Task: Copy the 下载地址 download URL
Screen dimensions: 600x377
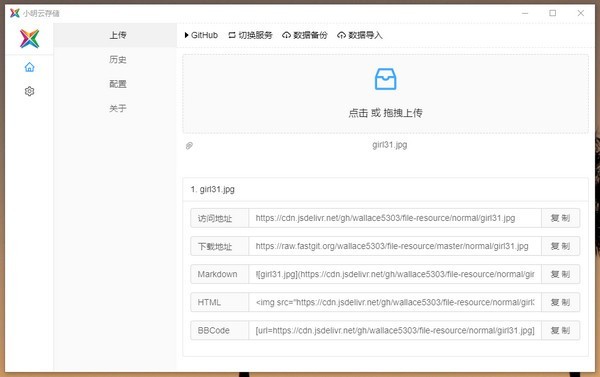Action: (561, 246)
